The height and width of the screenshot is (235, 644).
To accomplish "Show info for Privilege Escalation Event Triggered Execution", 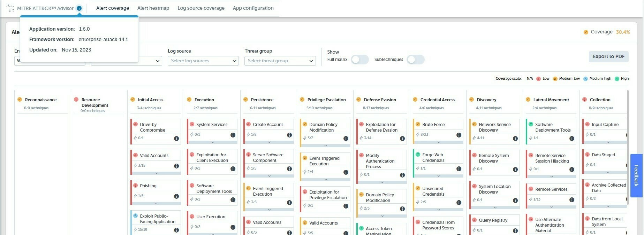I will pyautogui.click(x=346, y=172).
